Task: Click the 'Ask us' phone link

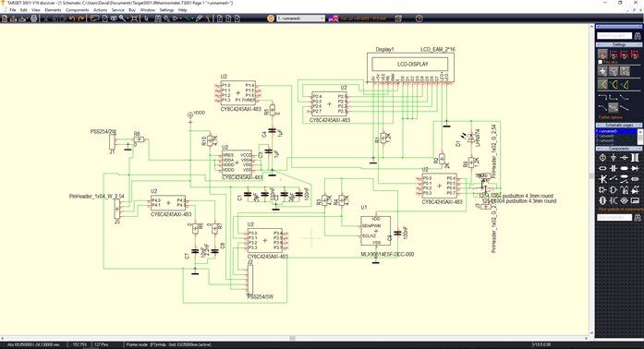Action: coord(363,18)
